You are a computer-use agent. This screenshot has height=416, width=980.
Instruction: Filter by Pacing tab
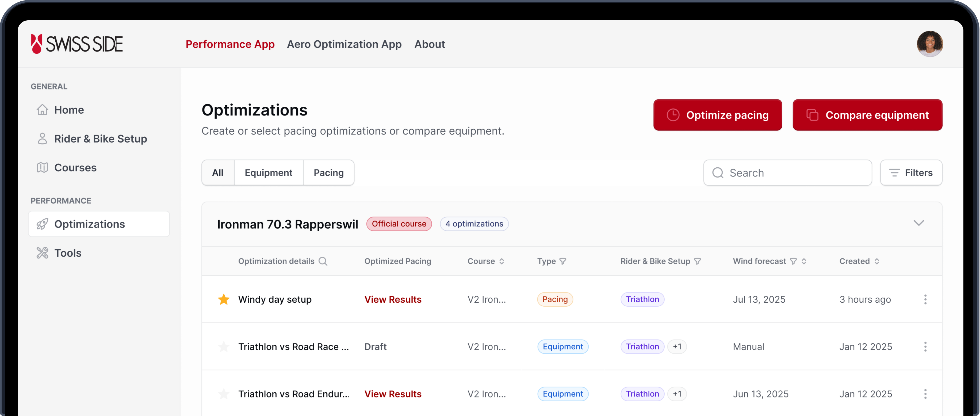pos(329,173)
